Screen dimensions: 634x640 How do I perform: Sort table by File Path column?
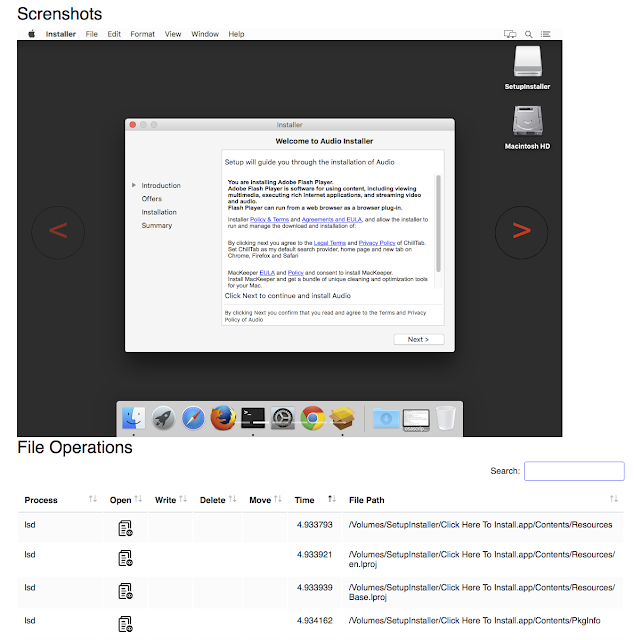tap(483, 500)
